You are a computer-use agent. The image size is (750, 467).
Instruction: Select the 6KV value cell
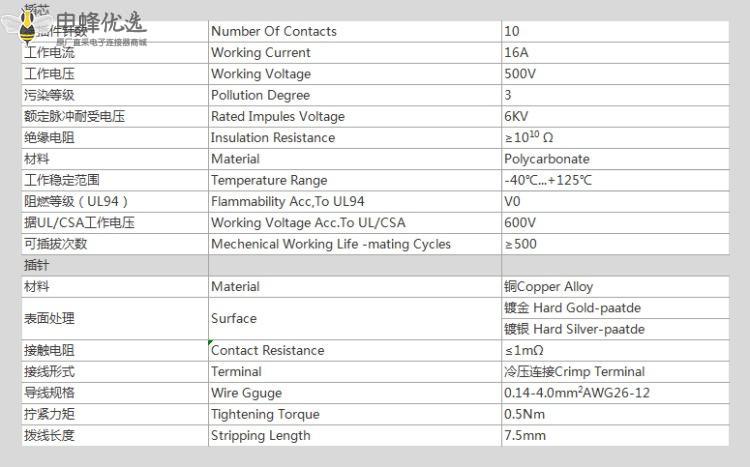[516, 116]
